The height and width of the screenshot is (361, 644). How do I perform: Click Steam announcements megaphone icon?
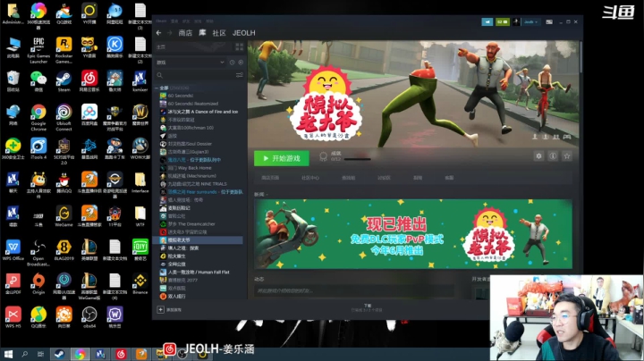point(487,21)
